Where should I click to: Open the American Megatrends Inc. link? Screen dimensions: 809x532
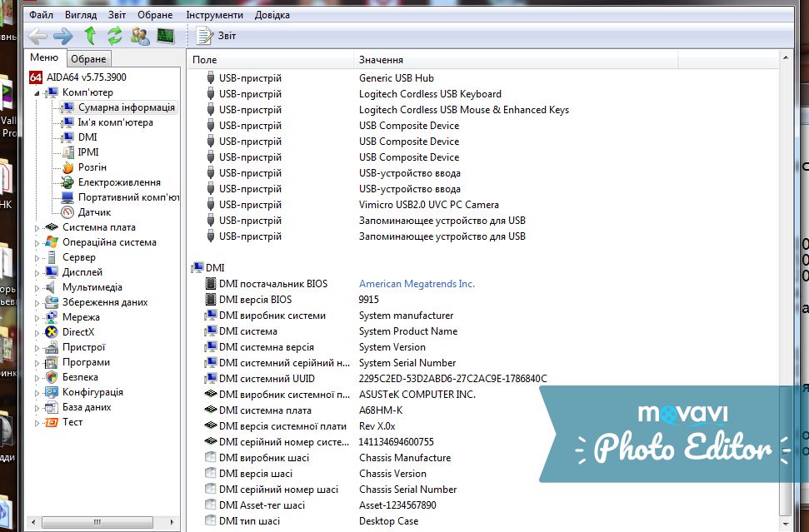pyautogui.click(x=417, y=284)
